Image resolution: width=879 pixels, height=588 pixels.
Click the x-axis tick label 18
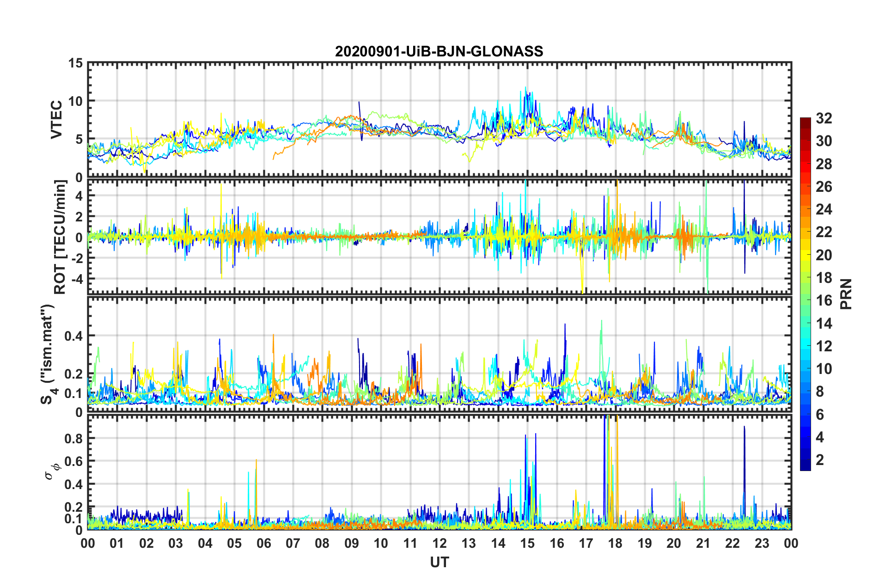click(615, 543)
